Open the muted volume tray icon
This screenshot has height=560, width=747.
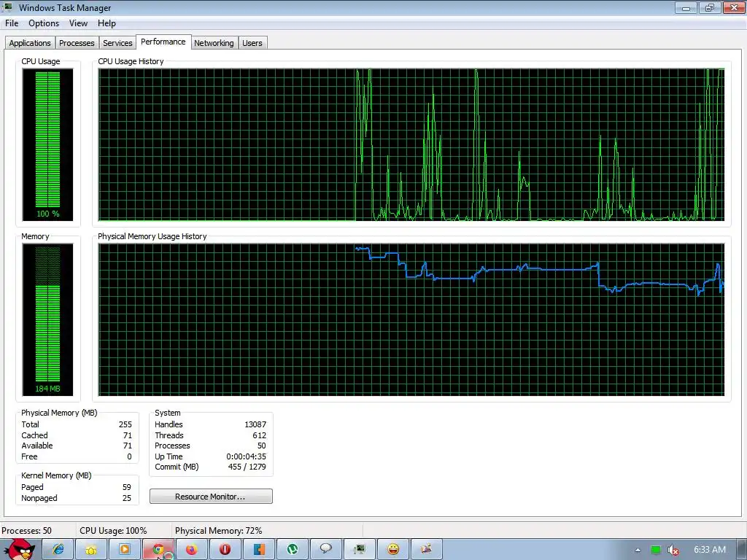[x=673, y=550]
